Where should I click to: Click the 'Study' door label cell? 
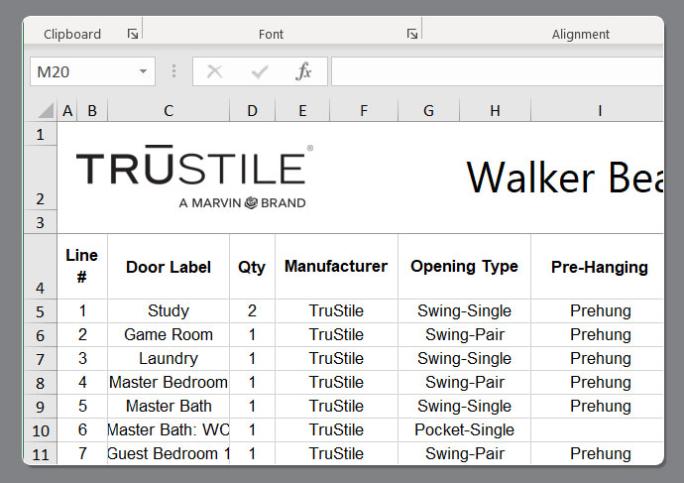pos(168,311)
